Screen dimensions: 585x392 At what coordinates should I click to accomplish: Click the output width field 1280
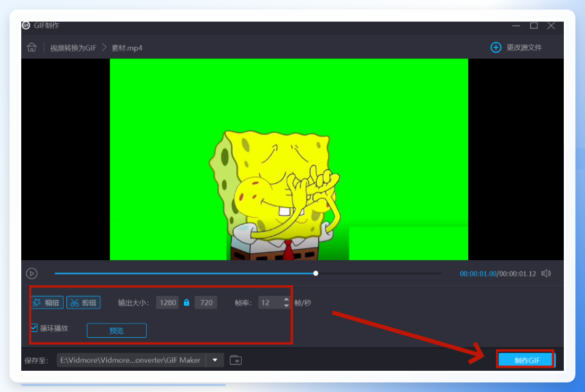coord(167,302)
